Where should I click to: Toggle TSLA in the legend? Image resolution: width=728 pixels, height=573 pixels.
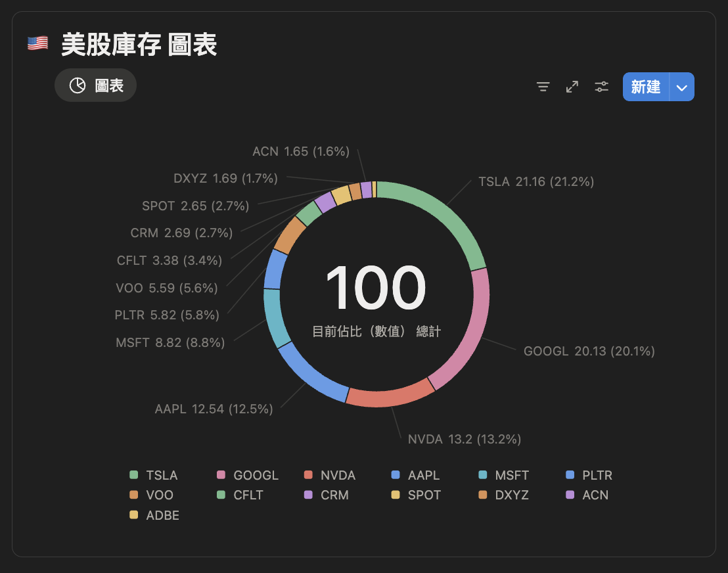pyautogui.click(x=154, y=475)
